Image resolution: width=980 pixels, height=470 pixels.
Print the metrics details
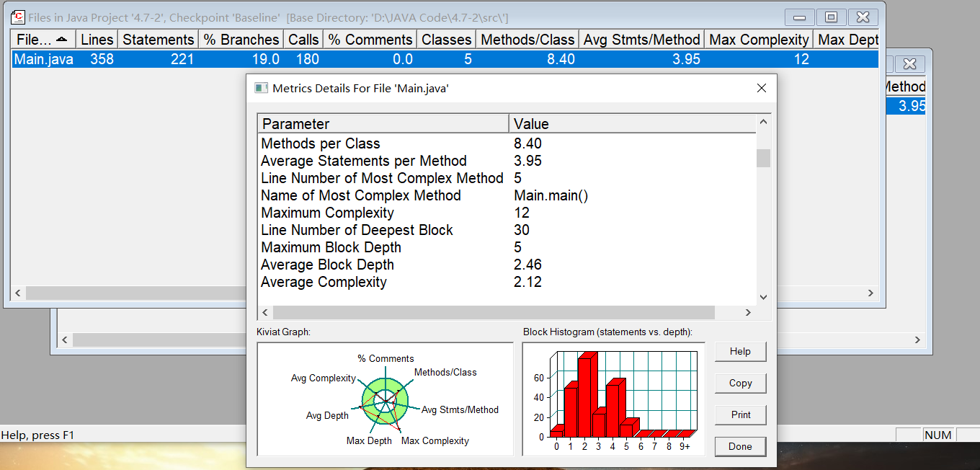(x=740, y=414)
